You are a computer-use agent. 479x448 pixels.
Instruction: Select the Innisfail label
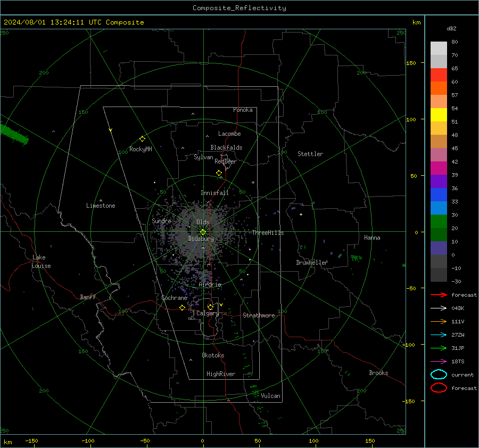click(x=214, y=193)
